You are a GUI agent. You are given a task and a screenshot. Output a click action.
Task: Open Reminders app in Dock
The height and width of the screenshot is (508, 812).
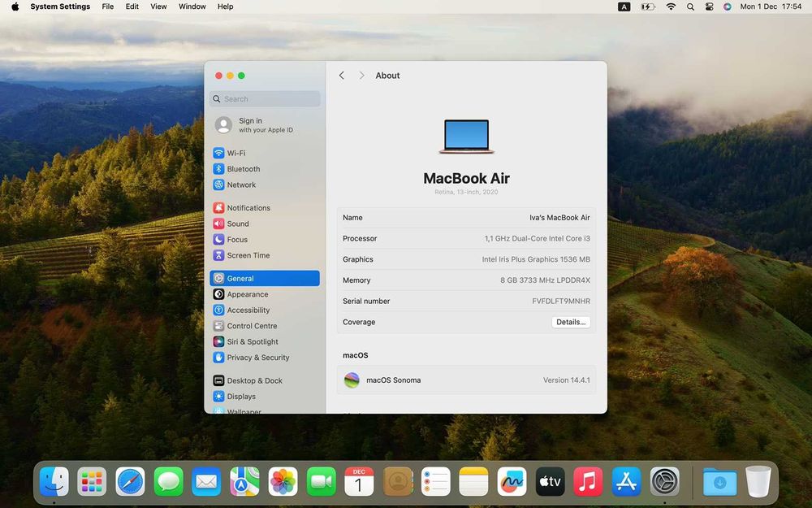pos(435,481)
